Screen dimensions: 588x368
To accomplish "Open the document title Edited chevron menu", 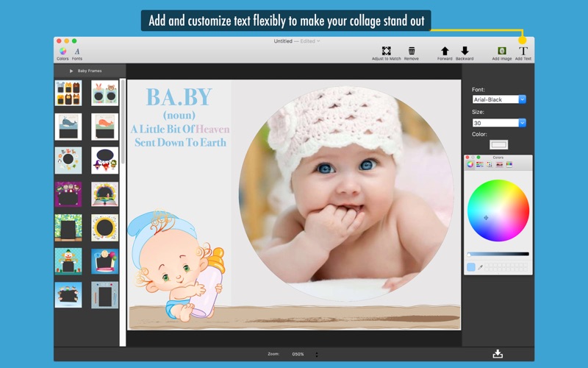I will click(x=318, y=41).
